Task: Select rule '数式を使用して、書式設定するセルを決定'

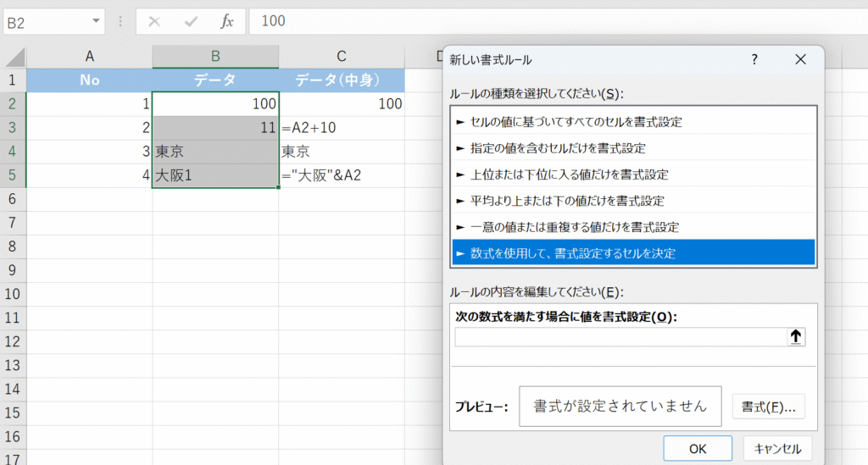Action: click(x=573, y=253)
